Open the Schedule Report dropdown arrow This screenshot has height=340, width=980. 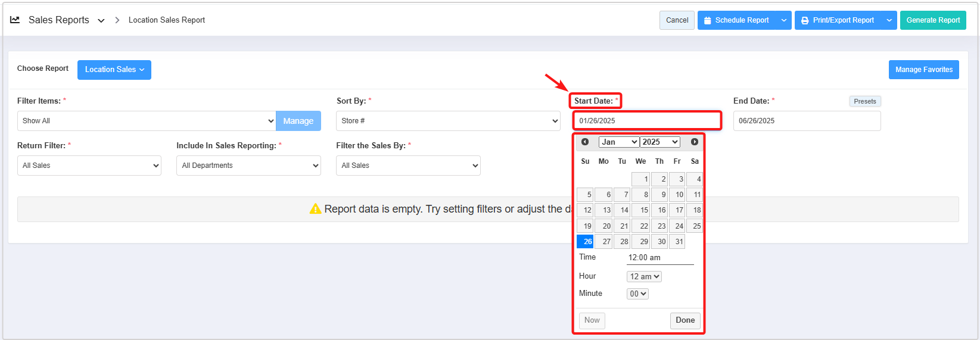pyautogui.click(x=784, y=20)
